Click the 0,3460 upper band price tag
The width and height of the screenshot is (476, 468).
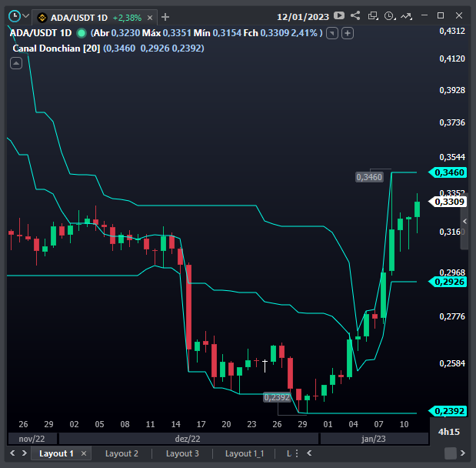[448, 172]
